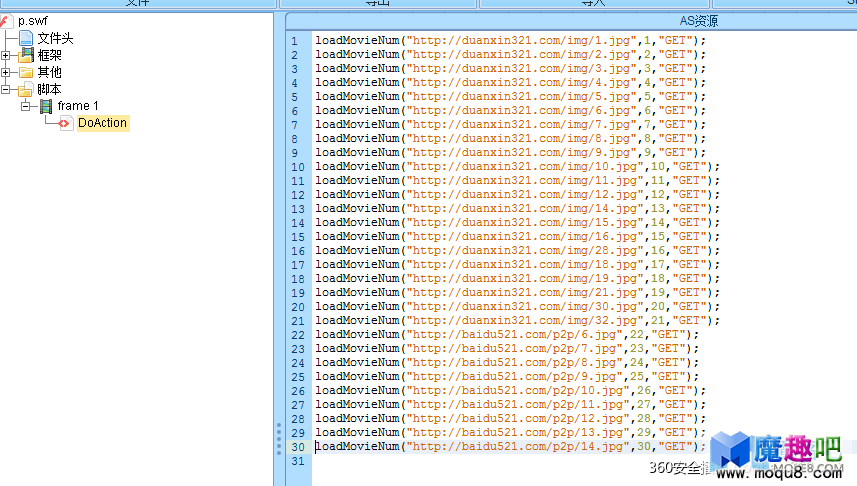The height and width of the screenshot is (486, 857).
Task: Click the frame 1 filmstrip icon
Action: (x=46, y=106)
